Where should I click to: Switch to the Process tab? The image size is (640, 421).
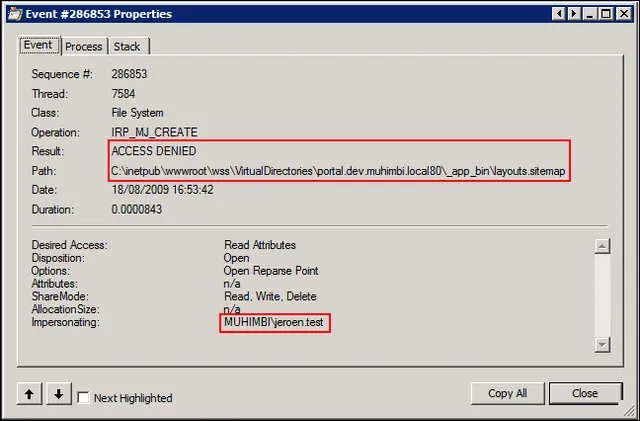coord(84,47)
